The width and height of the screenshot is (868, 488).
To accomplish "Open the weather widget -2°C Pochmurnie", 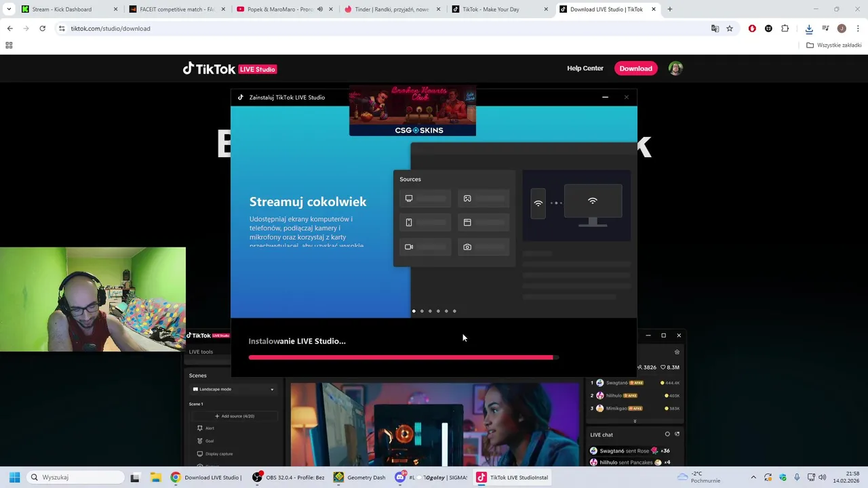I will click(698, 477).
